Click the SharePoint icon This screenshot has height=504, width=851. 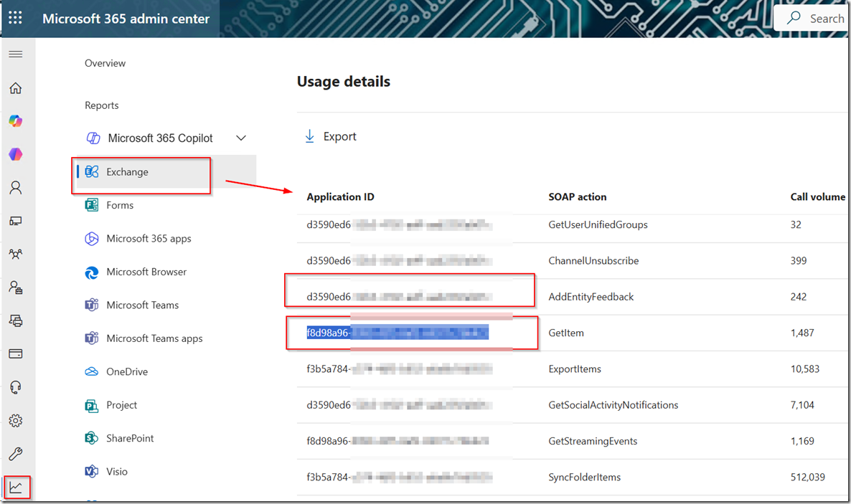point(92,438)
